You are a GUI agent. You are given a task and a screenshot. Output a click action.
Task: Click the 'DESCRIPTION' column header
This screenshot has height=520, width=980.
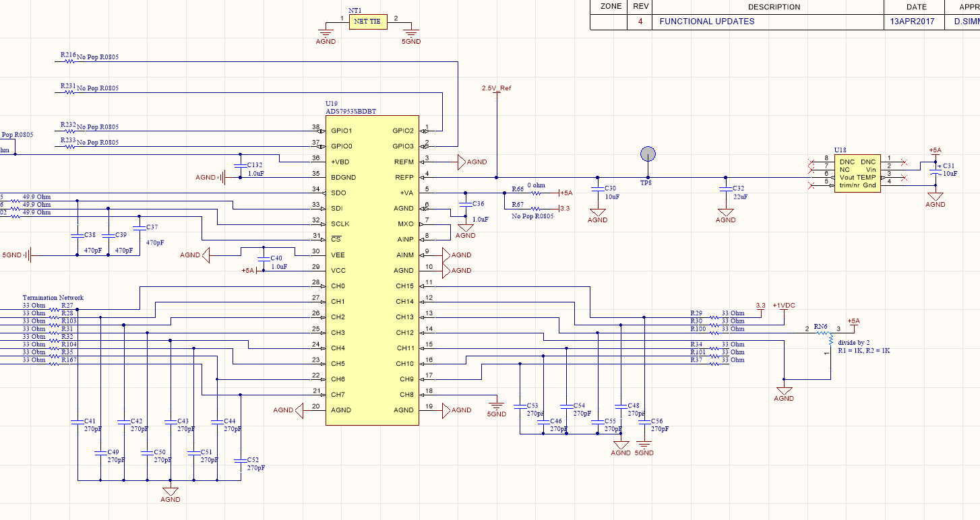[774, 7]
